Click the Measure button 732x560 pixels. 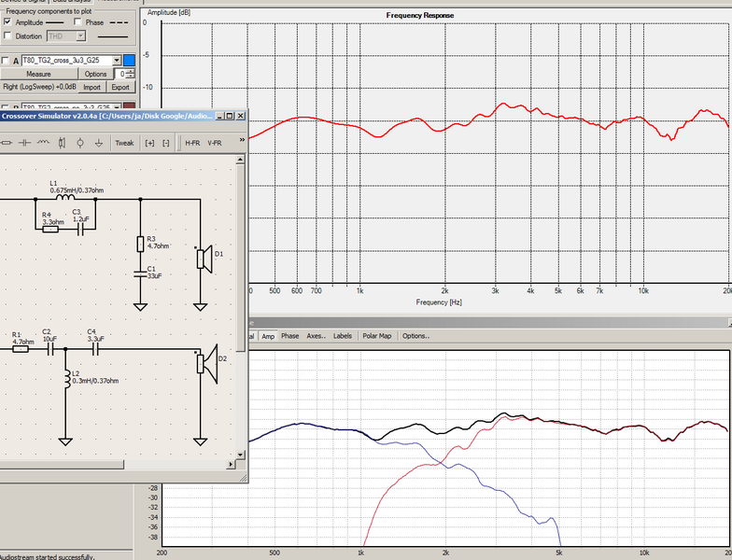pyautogui.click(x=39, y=74)
